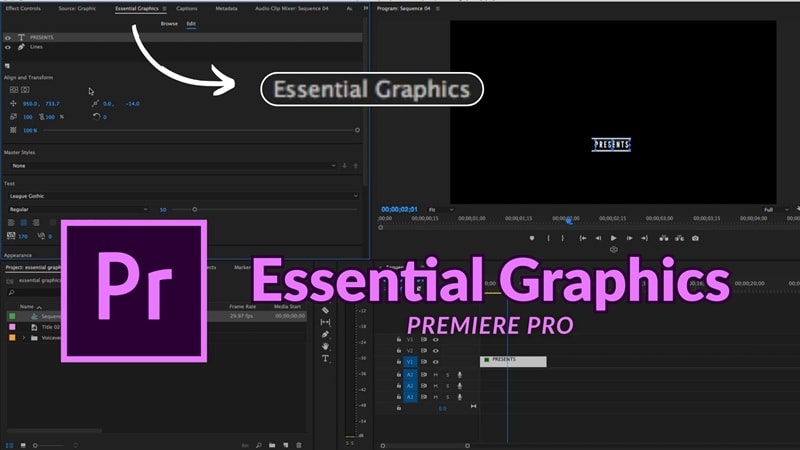
Task: Open the Program: Sequence 04 panel menu
Action: (438, 9)
